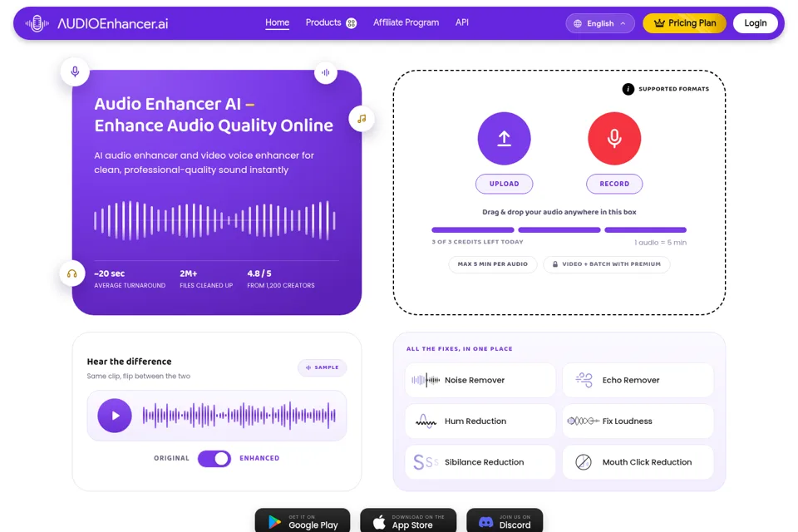798x532 pixels.
Task: Open the Sibilance Reduction tool card
Action: 480,462
